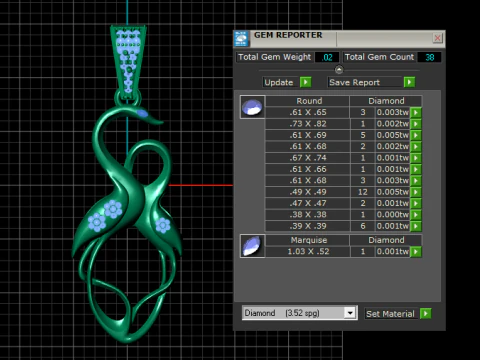Image resolution: width=480 pixels, height=360 pixels.
Task: Select the .67 X .74 size cell
Action: [308, 158]
